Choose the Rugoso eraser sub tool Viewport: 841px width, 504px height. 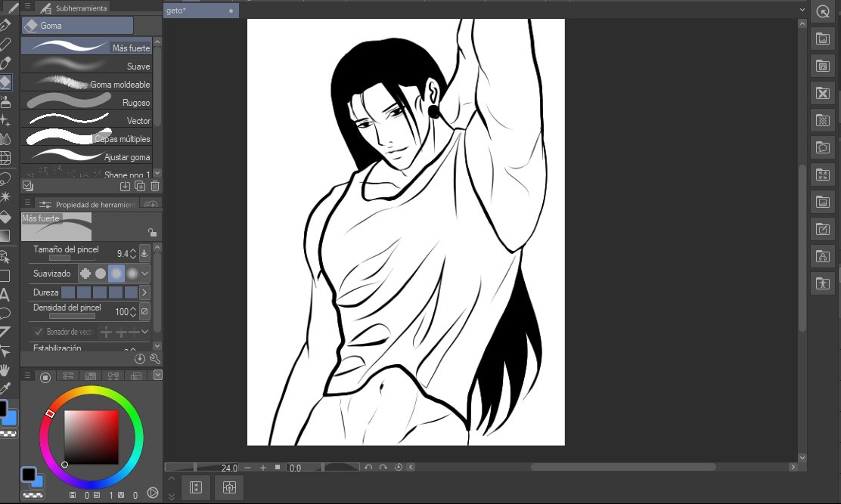87,102
